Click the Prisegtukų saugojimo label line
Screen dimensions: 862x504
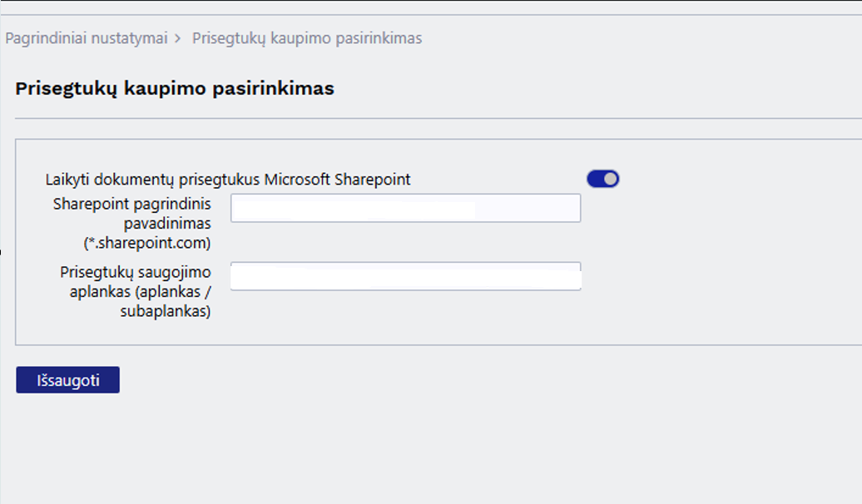136,272
